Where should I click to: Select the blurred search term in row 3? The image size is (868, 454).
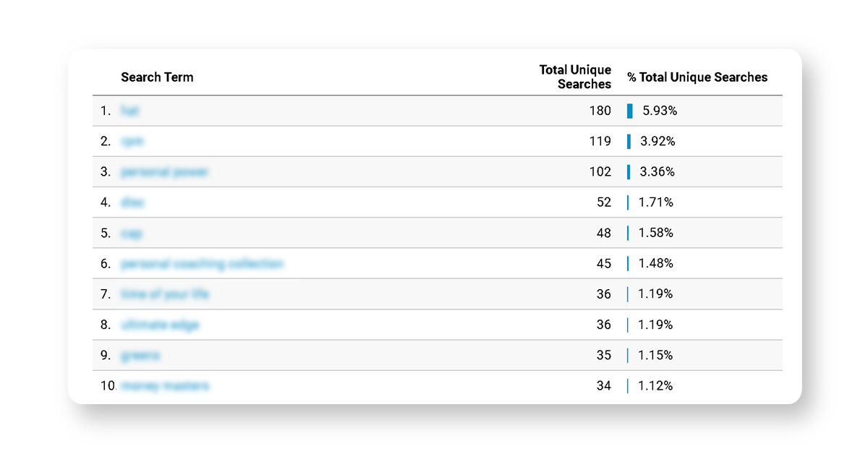[165, 172]
